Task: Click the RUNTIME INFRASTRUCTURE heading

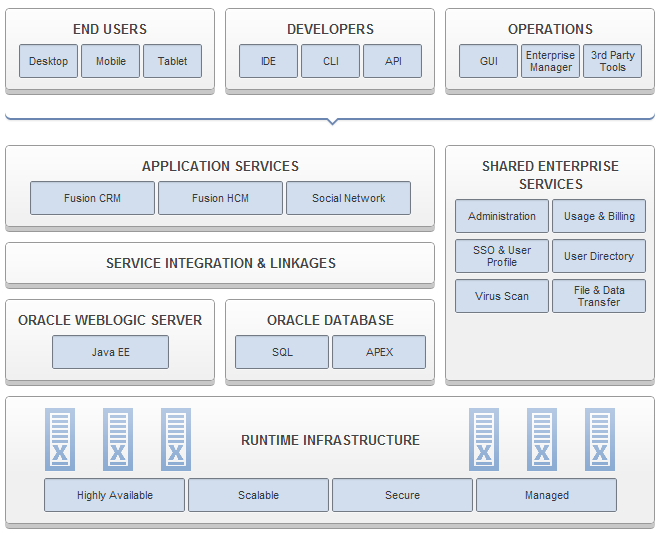Action: pyautogui.click(x=330, y=440)
